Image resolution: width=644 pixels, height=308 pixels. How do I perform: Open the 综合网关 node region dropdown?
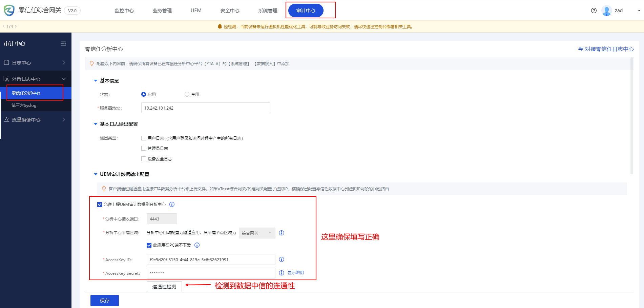(257, 233)
